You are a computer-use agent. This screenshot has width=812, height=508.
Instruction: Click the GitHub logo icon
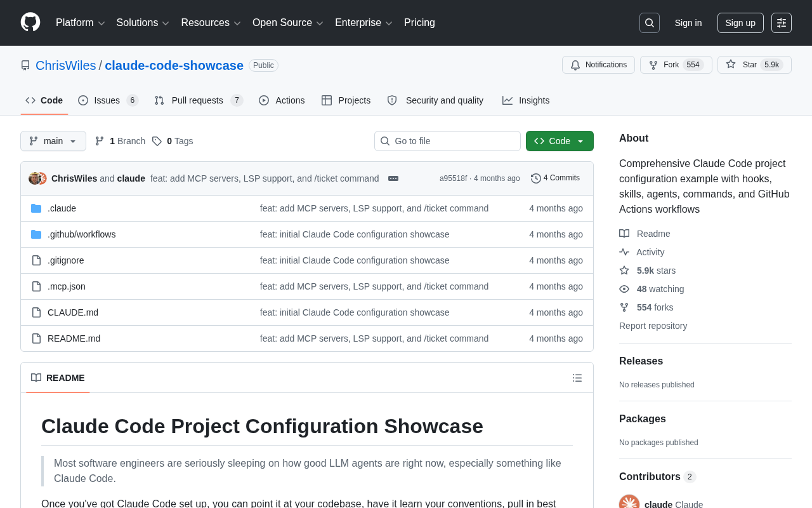30,22
